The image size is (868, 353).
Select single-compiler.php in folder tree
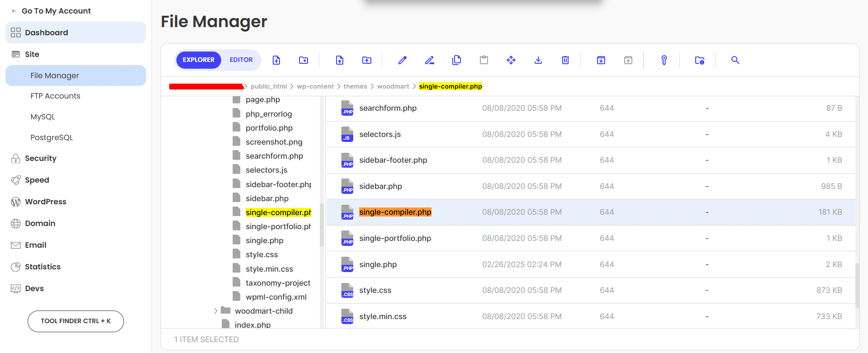click(x=278, y=212)
